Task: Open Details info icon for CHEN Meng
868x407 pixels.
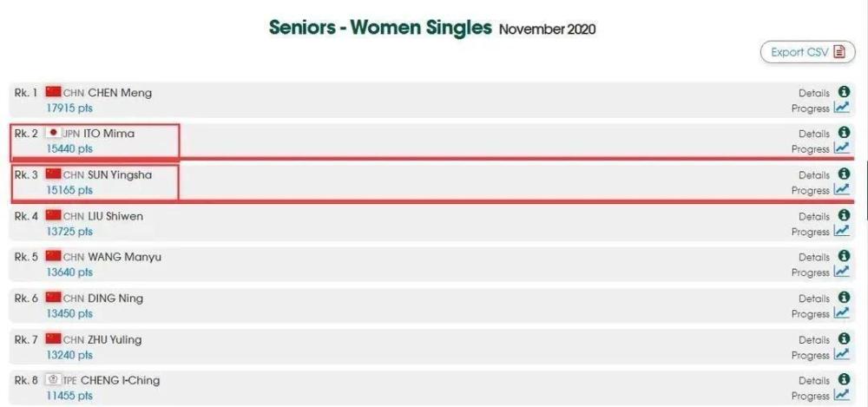Action: [x=844, y=92]
